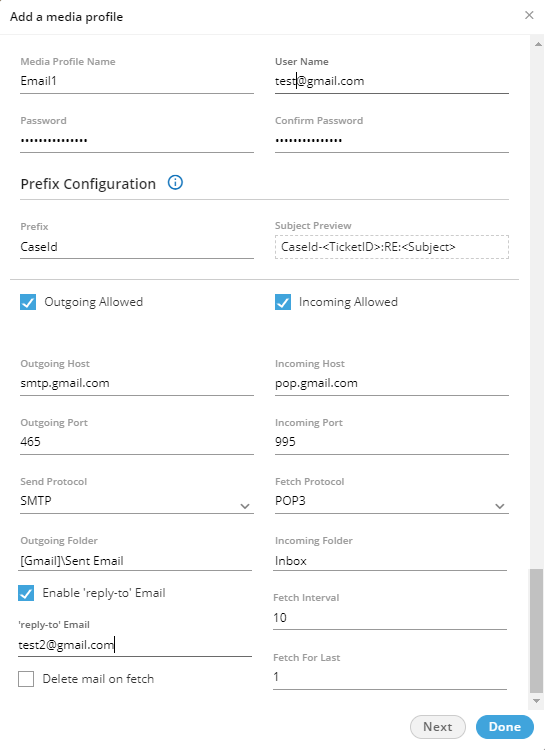
Task: Click the Prefix Configuration heading
Action: (88, 184)
